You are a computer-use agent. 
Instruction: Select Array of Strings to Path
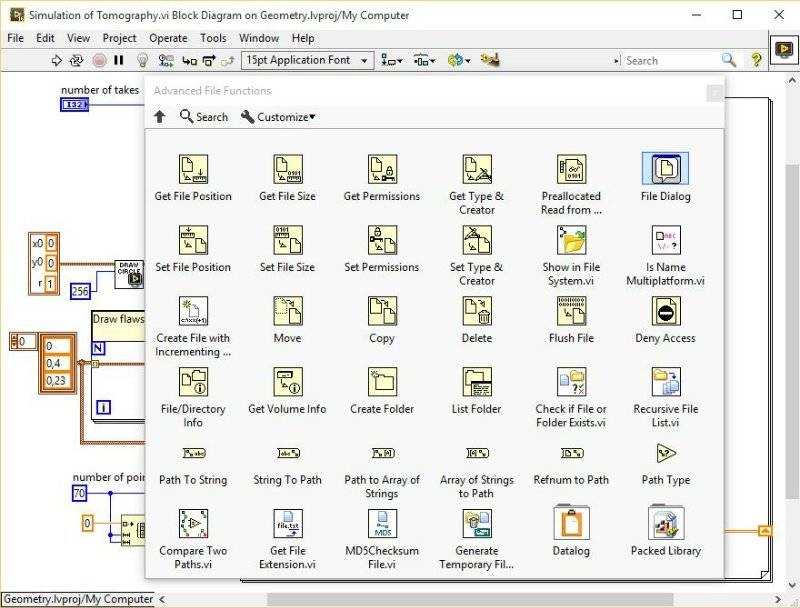(478, 453)
